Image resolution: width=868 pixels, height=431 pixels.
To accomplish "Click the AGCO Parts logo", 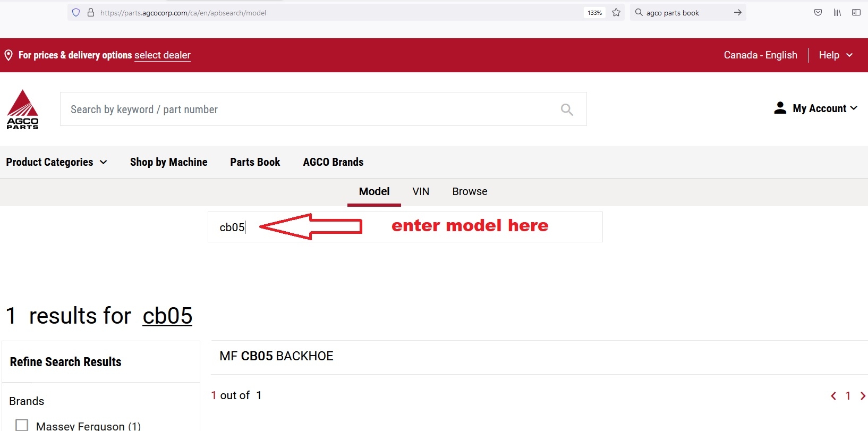I will pos(22,109).
